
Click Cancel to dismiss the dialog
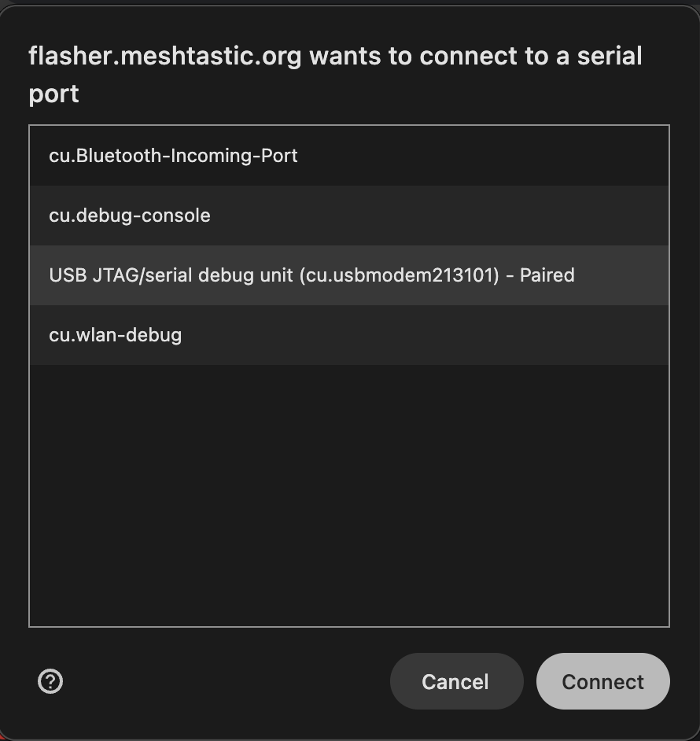click(455, 681)
